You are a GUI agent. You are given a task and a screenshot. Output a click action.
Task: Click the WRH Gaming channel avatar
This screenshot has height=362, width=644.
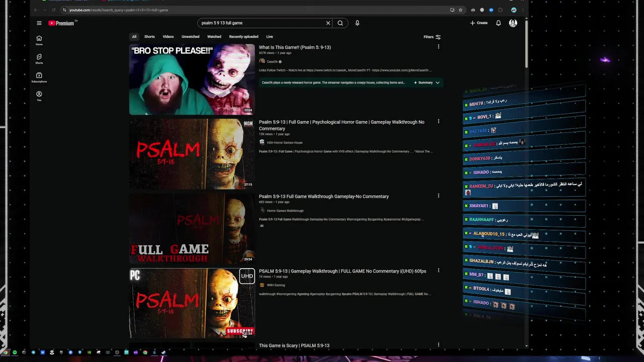point(262,285)
